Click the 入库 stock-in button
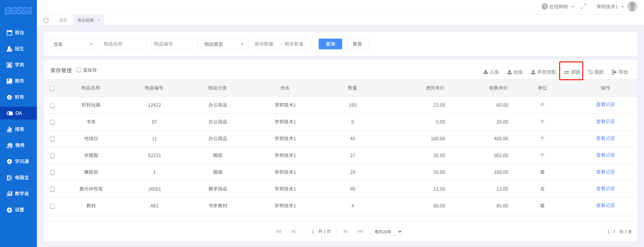This screenshot has height=247, width=644. point(491,72)
